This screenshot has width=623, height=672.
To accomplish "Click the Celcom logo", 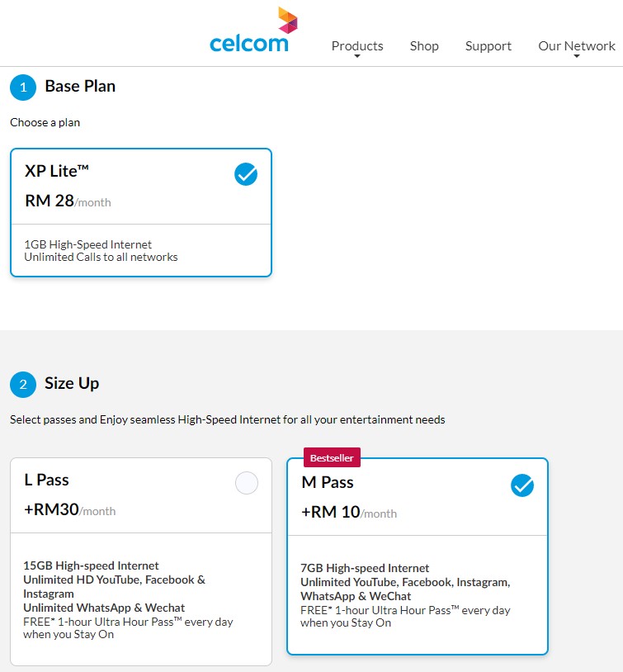I will point(251,33).
